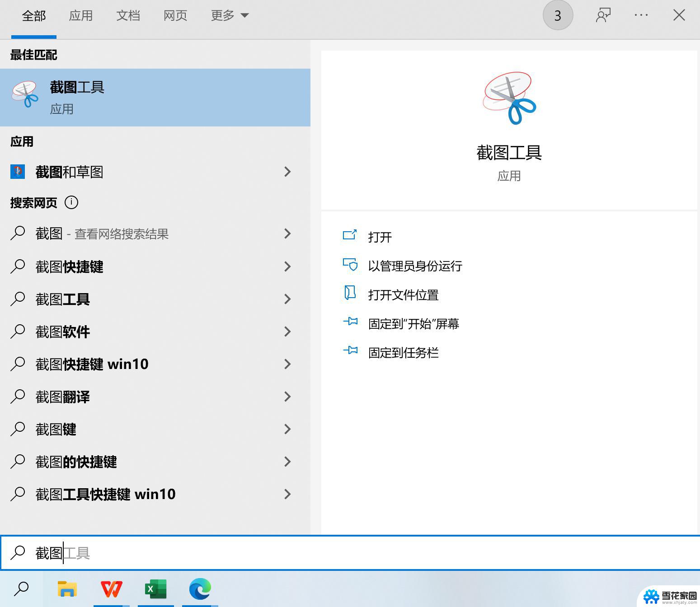This screenshot has height=607, width=700.
Task: Select the 截图快捷键 search suggestion
Action: click(155, 266)
